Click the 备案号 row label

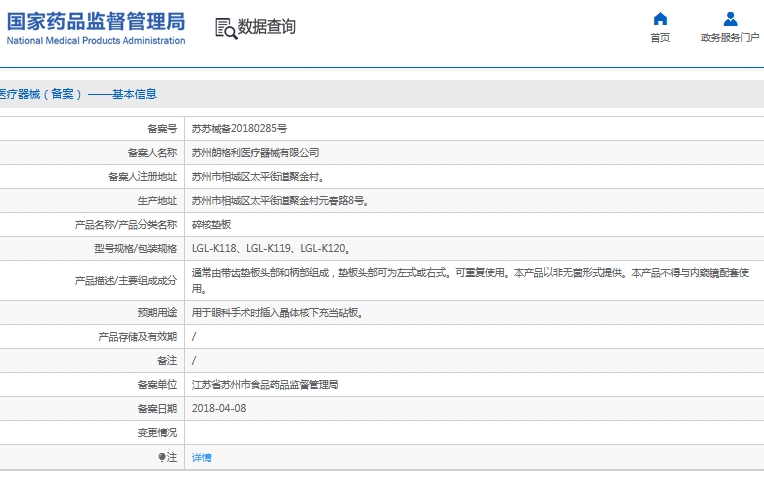pos(162,129)
